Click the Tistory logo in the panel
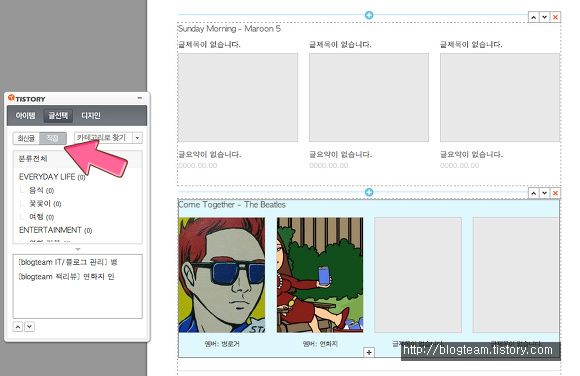 pyautogui.click(x=27, y=98)
